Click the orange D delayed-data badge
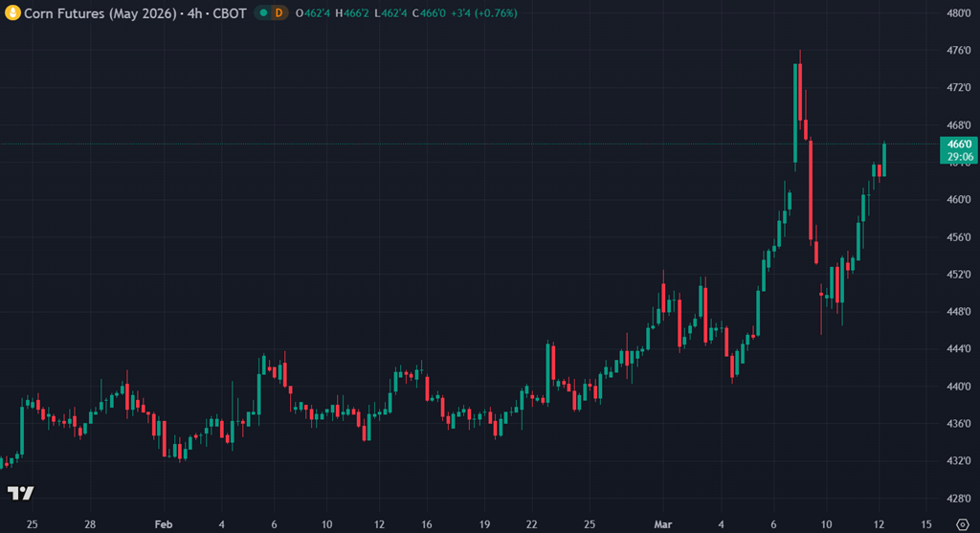Viewport: 980px width, 533px height. coord(278,12)
